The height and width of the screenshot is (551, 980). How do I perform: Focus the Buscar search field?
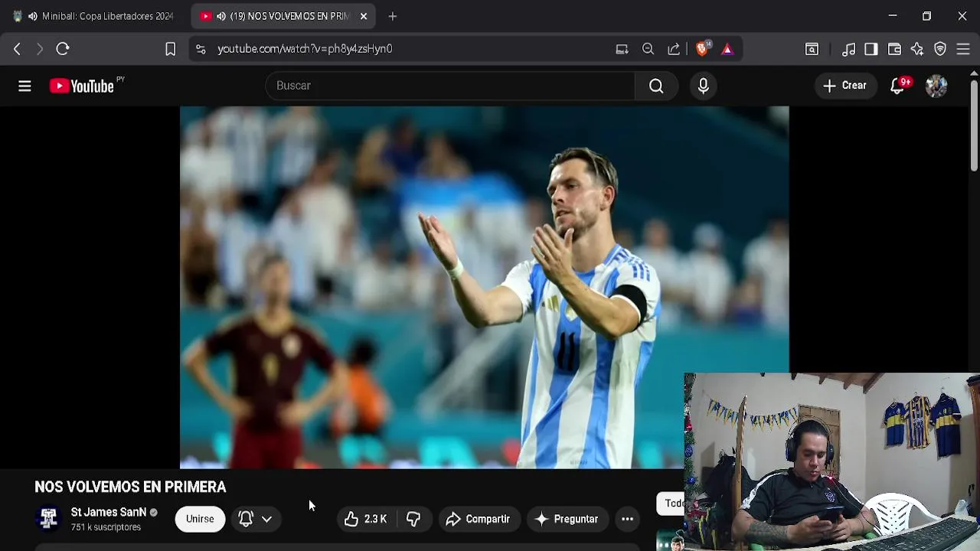[x=450, y=86]
